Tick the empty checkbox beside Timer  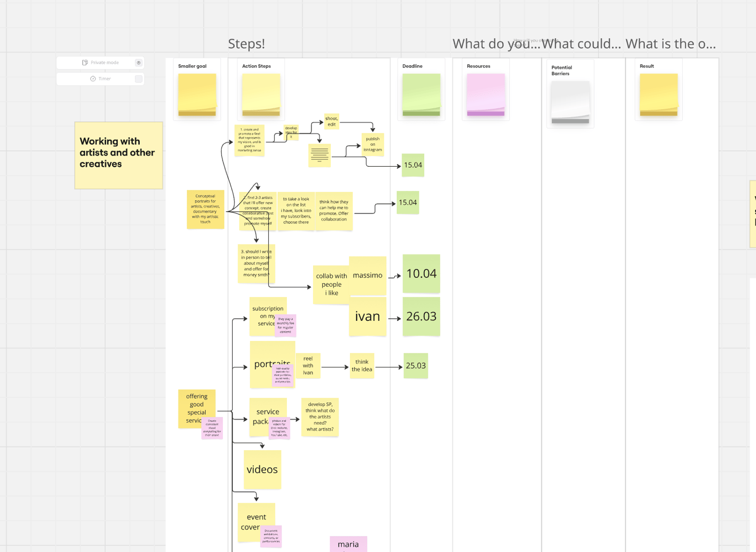tap(139, 79)
